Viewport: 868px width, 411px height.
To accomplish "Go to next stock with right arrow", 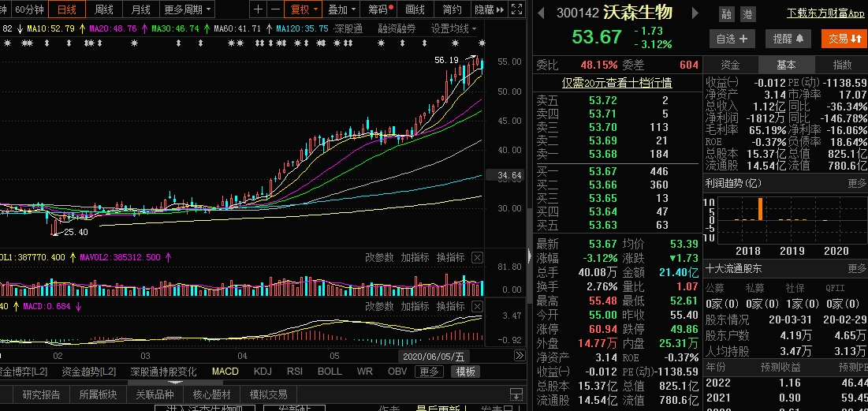I will pyautogui.click(x=696, y=13).
